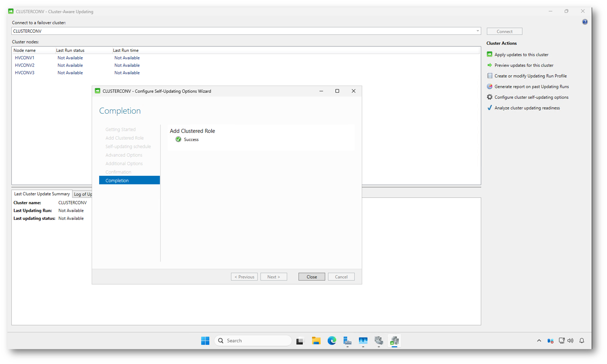
Task: Switch to Last Cluster Update Summary tab
Action: [42, 194]
